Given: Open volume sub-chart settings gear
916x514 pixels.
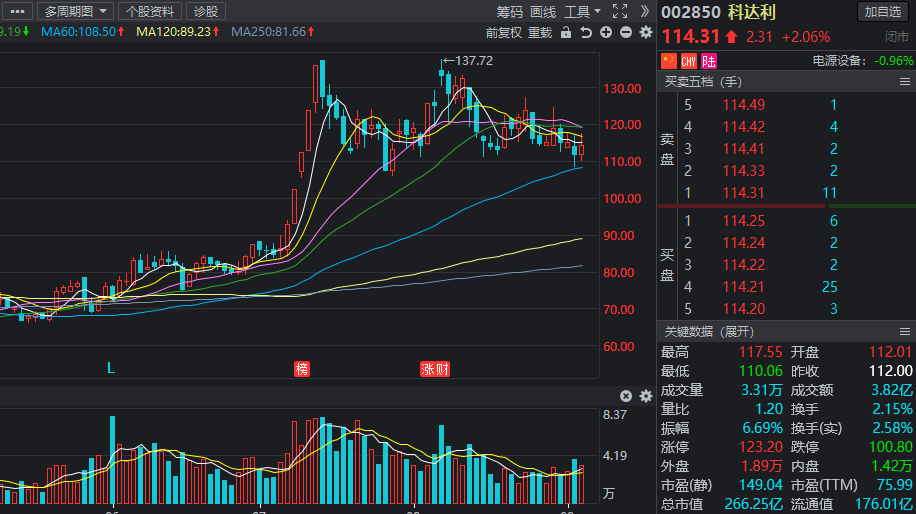Looking at the screenshot, I should 646,396.
